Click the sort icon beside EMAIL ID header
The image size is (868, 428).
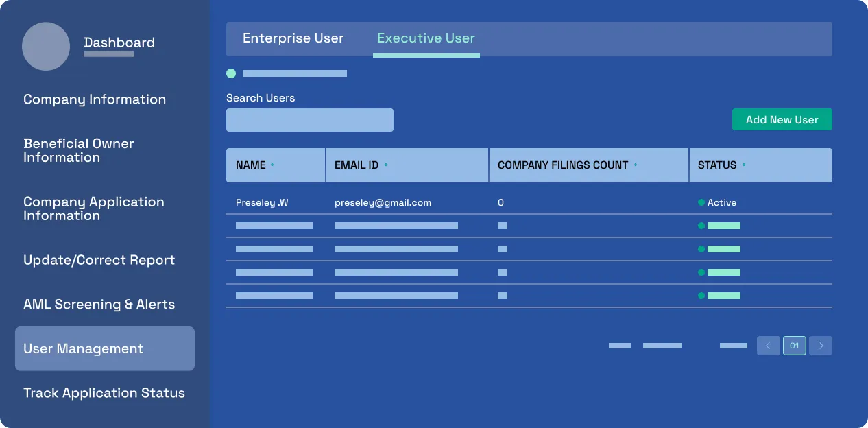[x=385, y=165]
